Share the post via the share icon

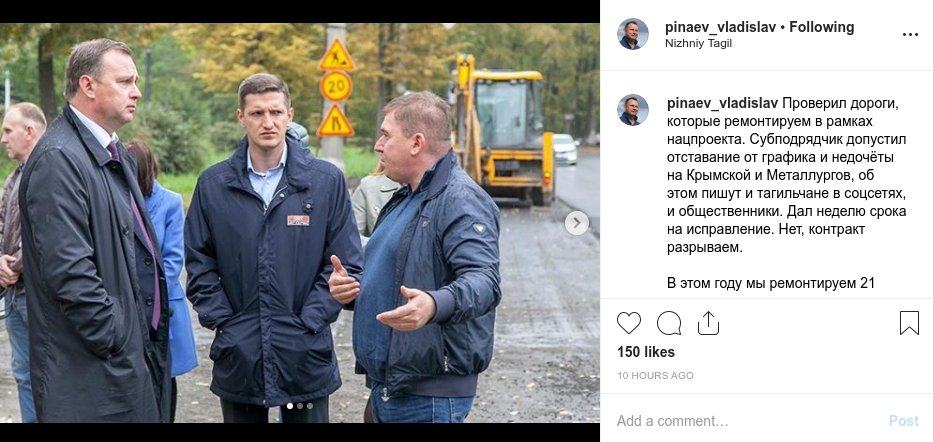pos(708,323)
